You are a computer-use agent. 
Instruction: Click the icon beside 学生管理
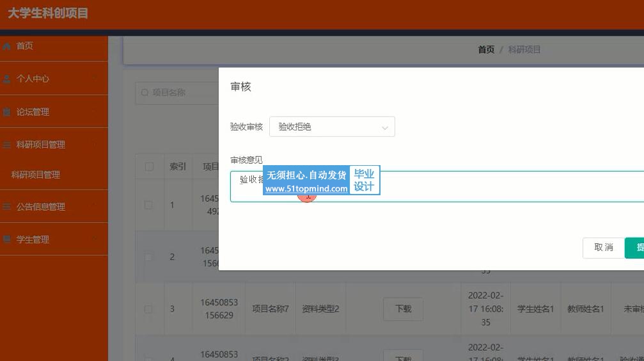[x=6, y=239]
